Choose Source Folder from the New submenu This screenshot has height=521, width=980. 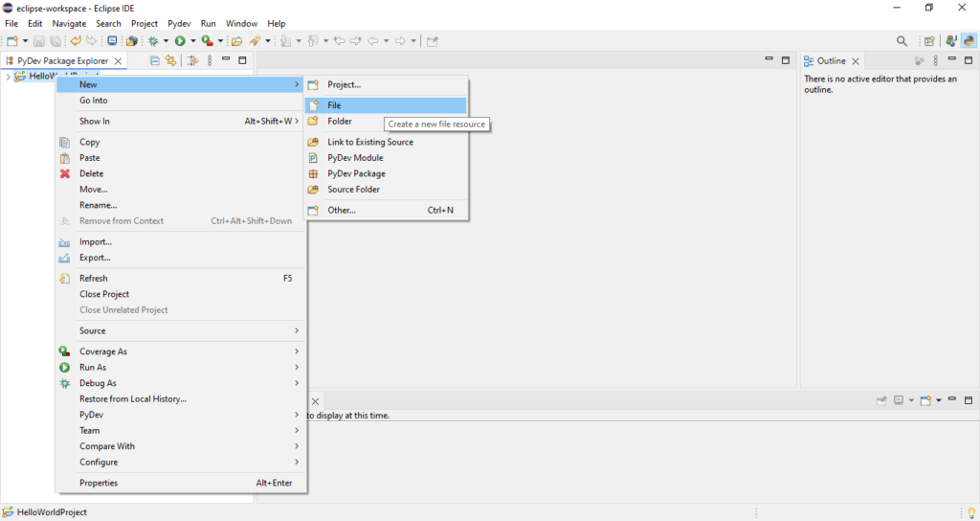click(x=386, y=189)
